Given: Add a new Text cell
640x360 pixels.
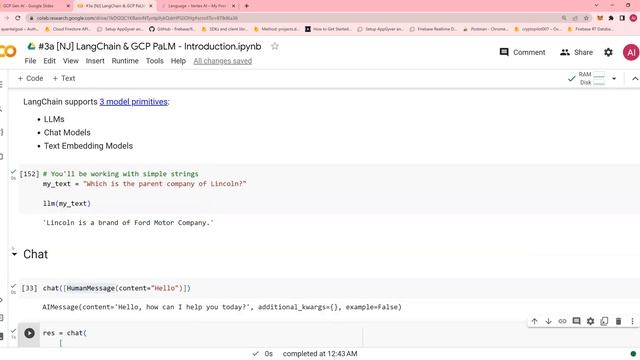Looking at the screenshot, I should click(x=64, y=78).
